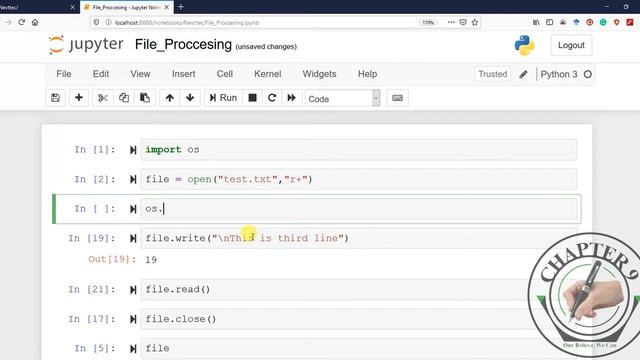Image resolution: width=640 pixels, height=360 pixels.
Task: Open the View menu
Action: pyautogui.click(x=140, y=74)
